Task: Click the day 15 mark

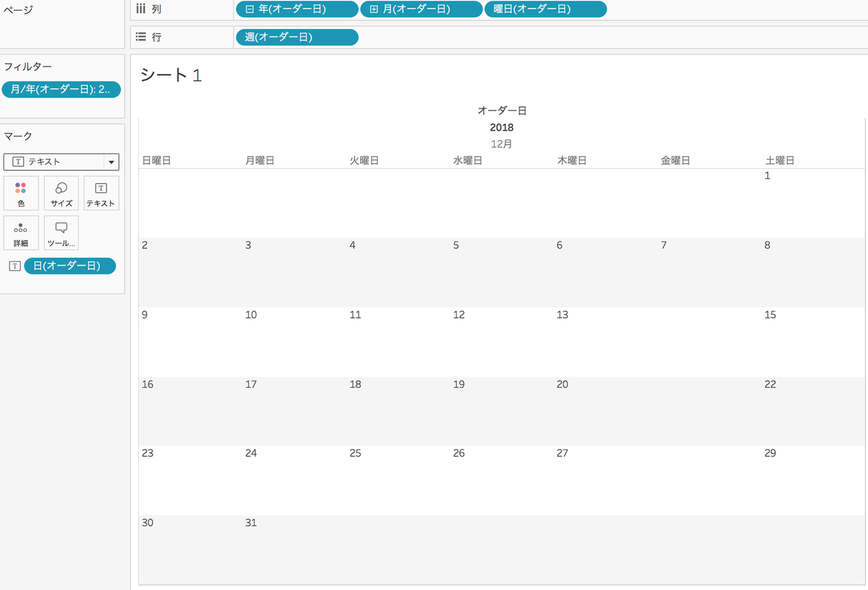Action: [770, 315]
